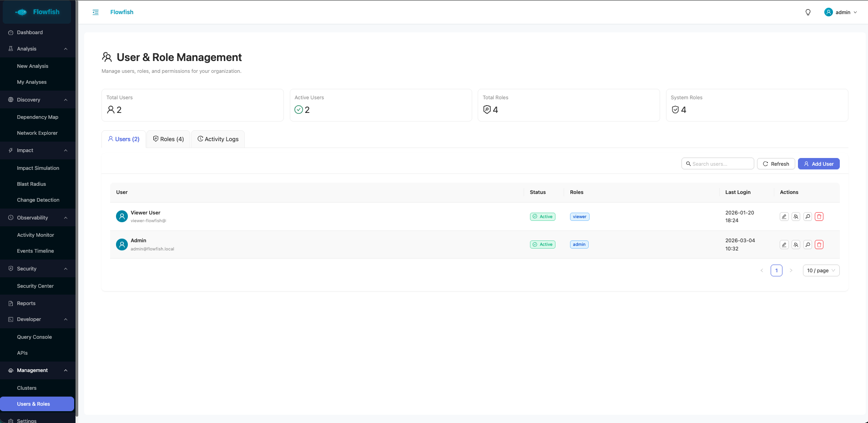Select Users & Roles in the sidebar

coord(37,404)
